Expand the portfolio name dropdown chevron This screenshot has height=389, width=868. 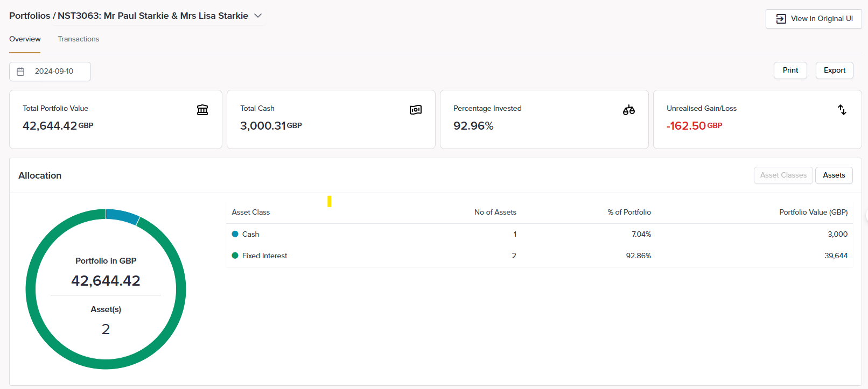[x=258, y=16]
